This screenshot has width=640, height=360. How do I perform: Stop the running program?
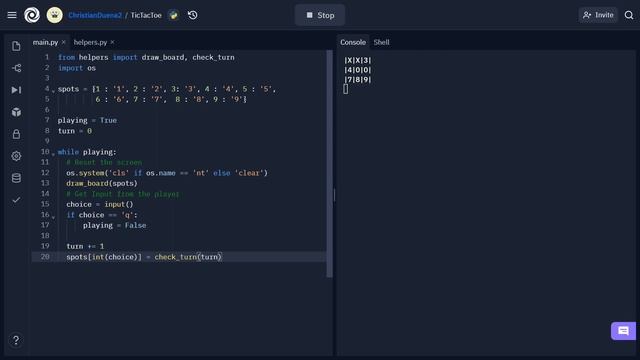pyautogui.click(x=320, y=15)
